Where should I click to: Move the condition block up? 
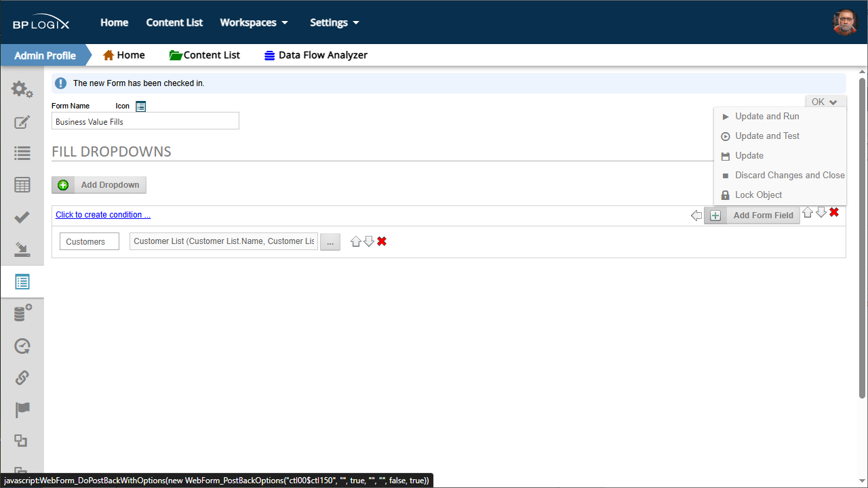point(808,212)
